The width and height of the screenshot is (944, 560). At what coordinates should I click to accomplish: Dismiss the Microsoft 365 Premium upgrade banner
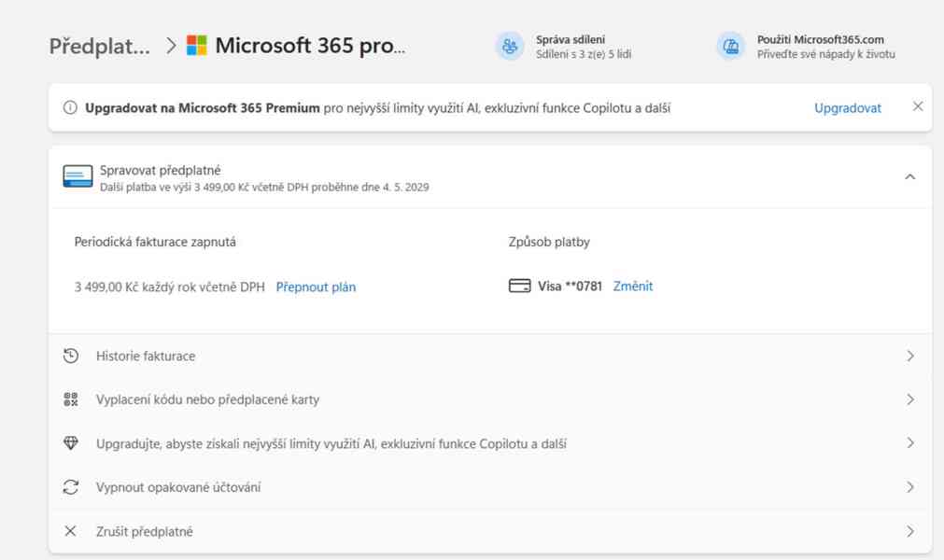918,106
